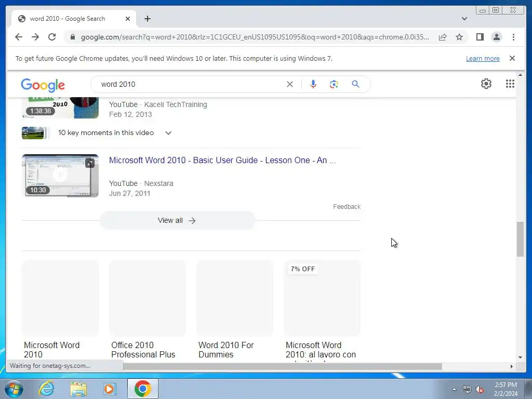Screen dimensions: 532x399
Task: Click the Jun 27, 2011 date text
Action: [129, 193]
